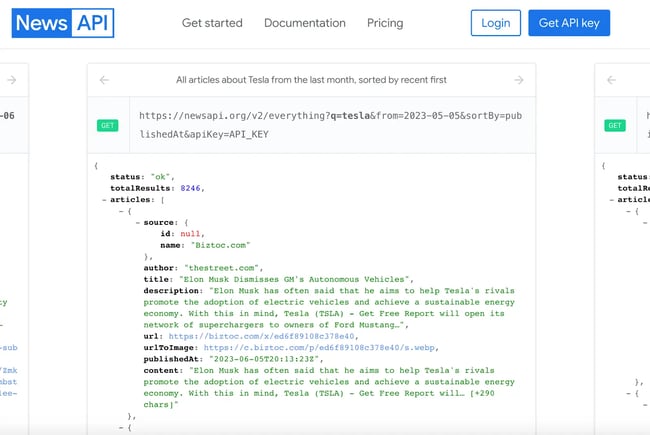Open the Get started page
650x435 pixels.
pyautogui.click(x=212, y=23)
